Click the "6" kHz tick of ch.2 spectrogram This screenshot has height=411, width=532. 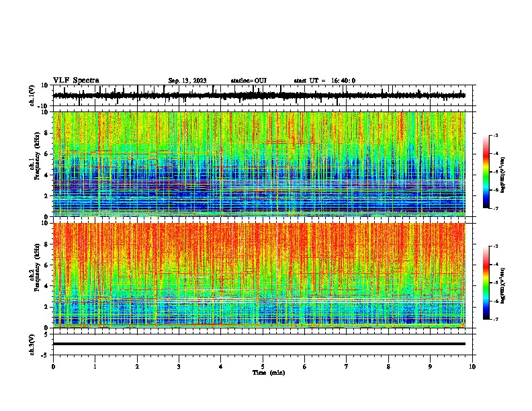tap(46, 265)
